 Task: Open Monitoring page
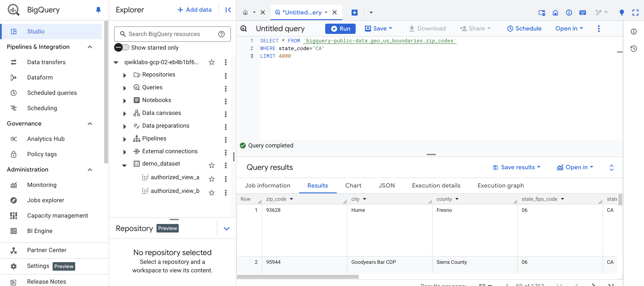coord(42,185)
